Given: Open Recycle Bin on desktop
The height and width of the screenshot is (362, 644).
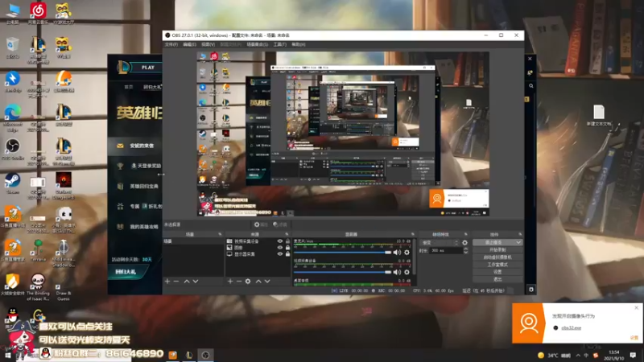Looking at the screenshot, I should point(12,47).
